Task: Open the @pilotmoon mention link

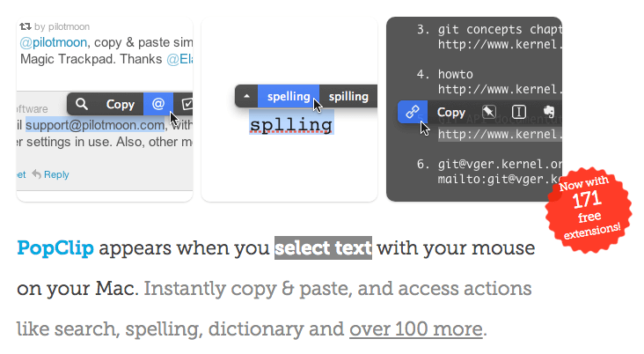Action: (x=54, y=42)
